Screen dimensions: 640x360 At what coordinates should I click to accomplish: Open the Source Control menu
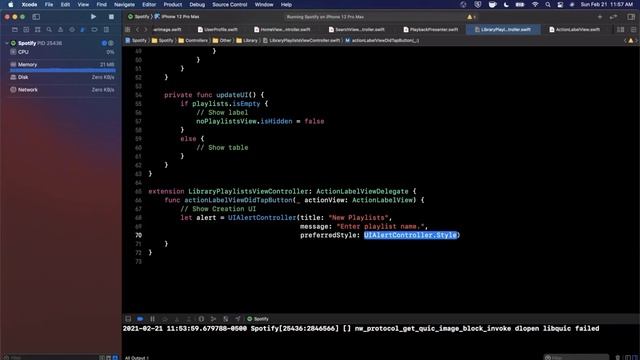[230, 4]
